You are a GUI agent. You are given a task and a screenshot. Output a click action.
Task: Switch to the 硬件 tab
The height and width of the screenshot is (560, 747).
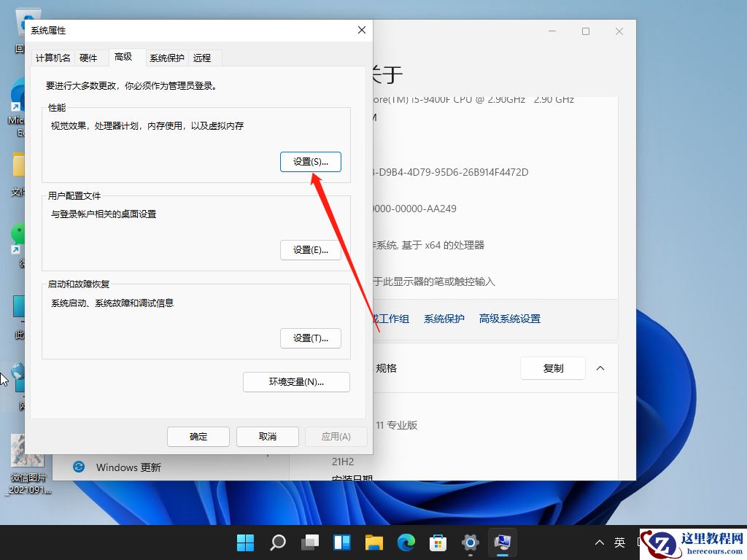[90, 57]
